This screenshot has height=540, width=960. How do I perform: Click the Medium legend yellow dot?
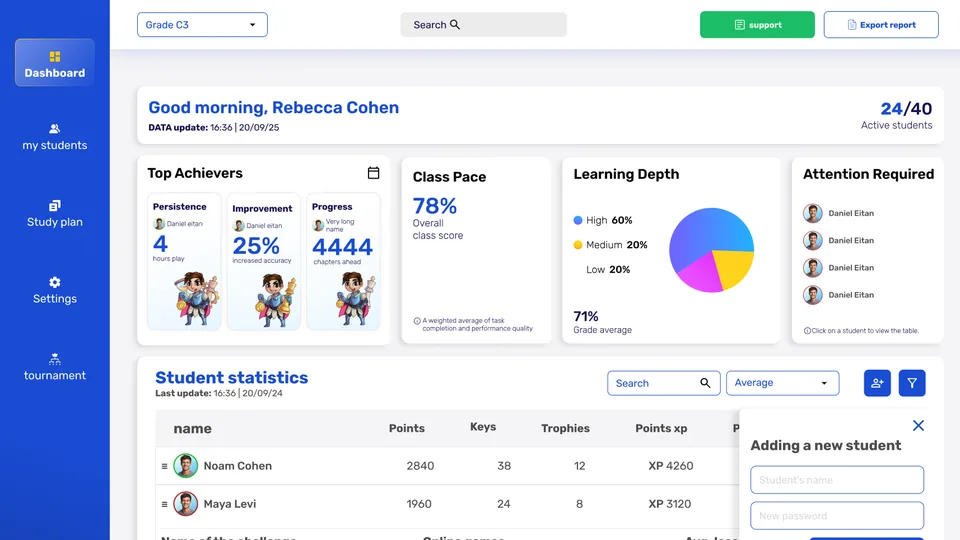tap(577, 245)
